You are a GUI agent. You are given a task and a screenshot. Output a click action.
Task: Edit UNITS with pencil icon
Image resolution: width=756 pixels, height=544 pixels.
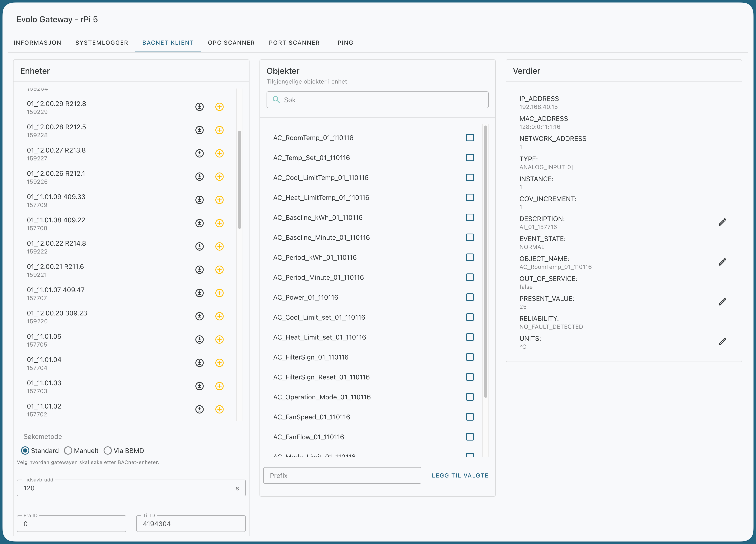click(x=722, y=342)
